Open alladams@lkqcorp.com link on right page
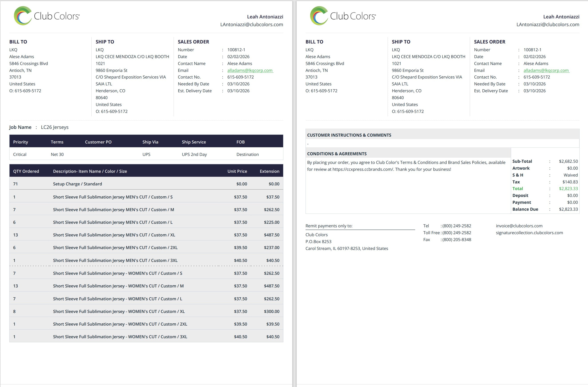This screenshot has width=588, height=387. point(546,70)
